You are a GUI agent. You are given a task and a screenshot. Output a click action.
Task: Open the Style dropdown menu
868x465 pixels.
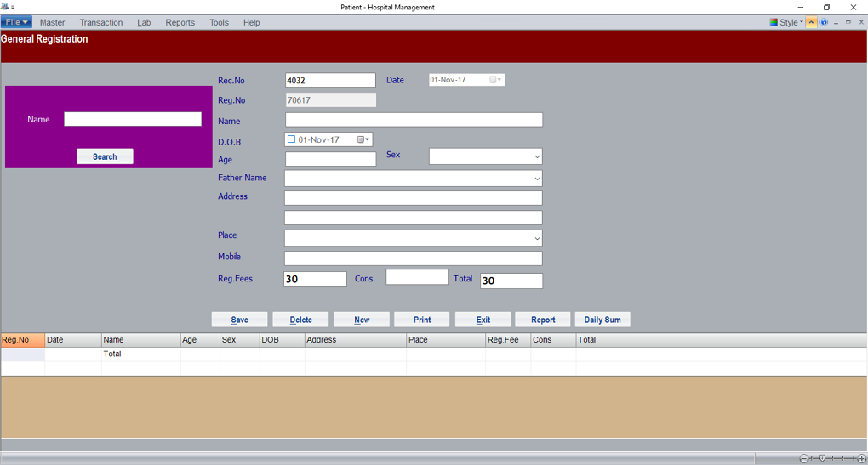[786, 23]
